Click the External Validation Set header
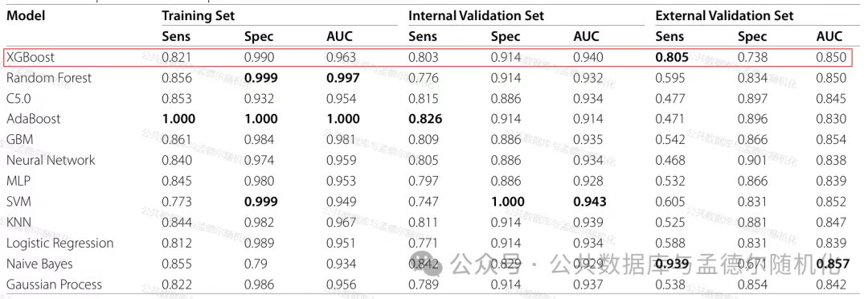Image resolution: width=868 pixels, height=299 pixels. (x=724, y=15)
